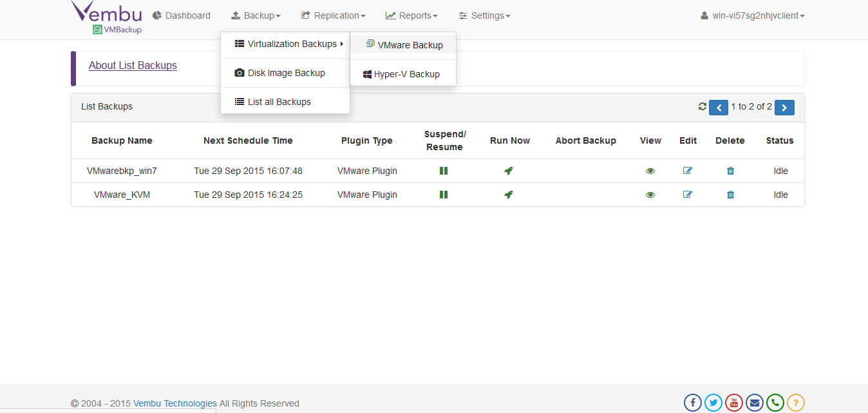Click the List Backups panel title
This screenshot has height=413, width=868.
pyautogui.click(x=107, y=106)
